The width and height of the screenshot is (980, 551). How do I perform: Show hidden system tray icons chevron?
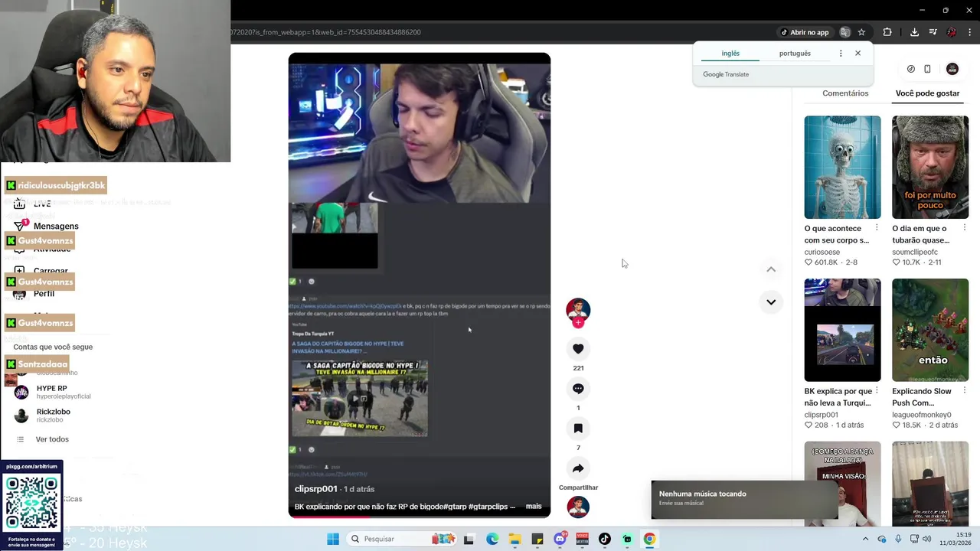point(866,539)
